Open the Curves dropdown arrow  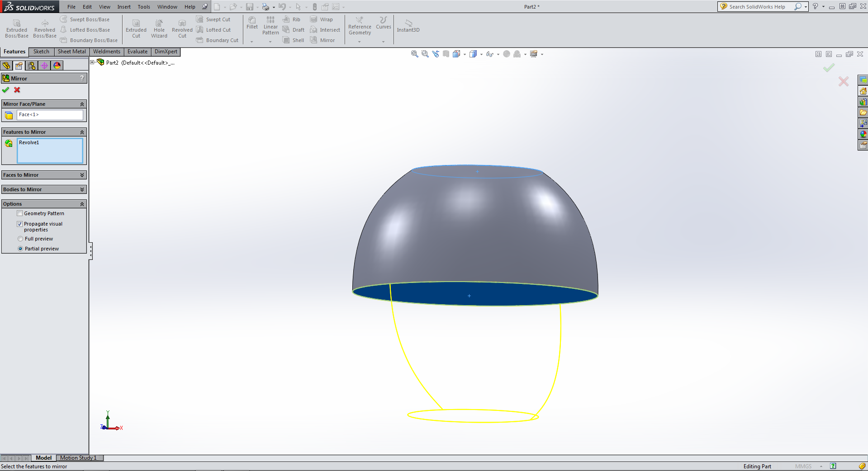[x=383, y=42]
